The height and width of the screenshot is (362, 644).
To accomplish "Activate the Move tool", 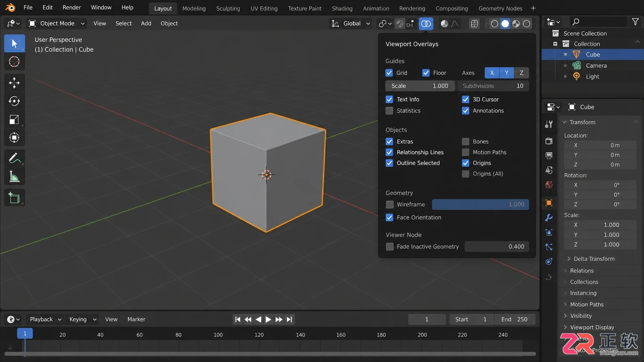I will tap(14, 83).
